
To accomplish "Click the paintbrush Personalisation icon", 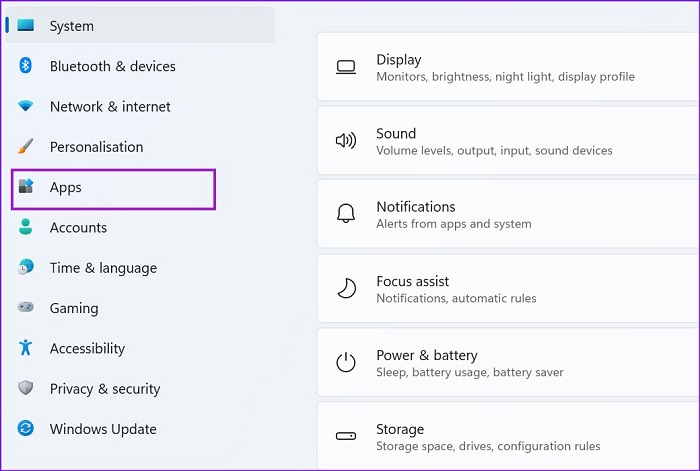I will [x=25, y=146].
